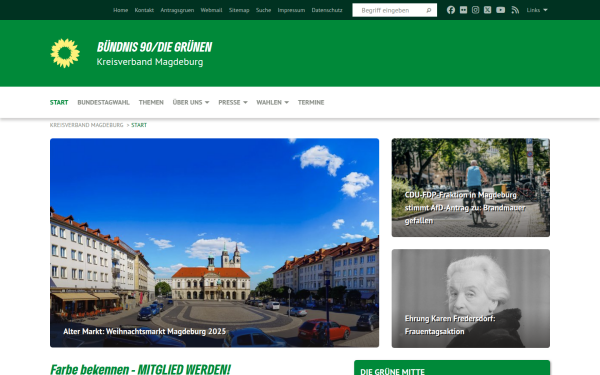The width and height of the screenshot is (600, 375).
Task: Open the Suche link in top bar
Action: [x=263, y=10]
